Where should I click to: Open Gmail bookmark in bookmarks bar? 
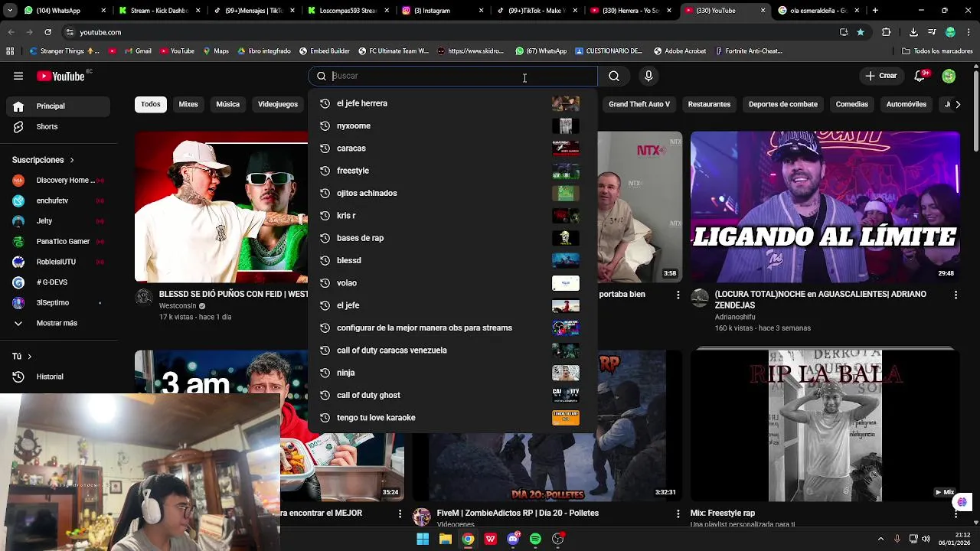pos(136,51)
